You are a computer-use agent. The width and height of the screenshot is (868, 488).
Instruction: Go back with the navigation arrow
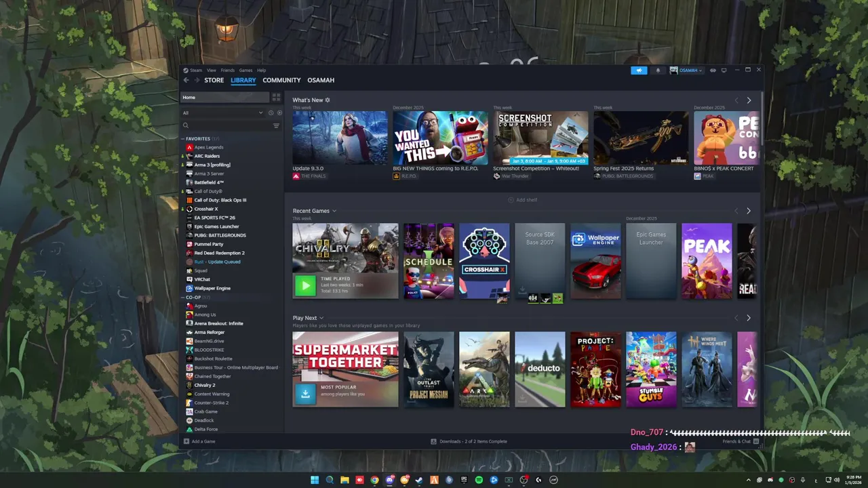pos(186,80)
